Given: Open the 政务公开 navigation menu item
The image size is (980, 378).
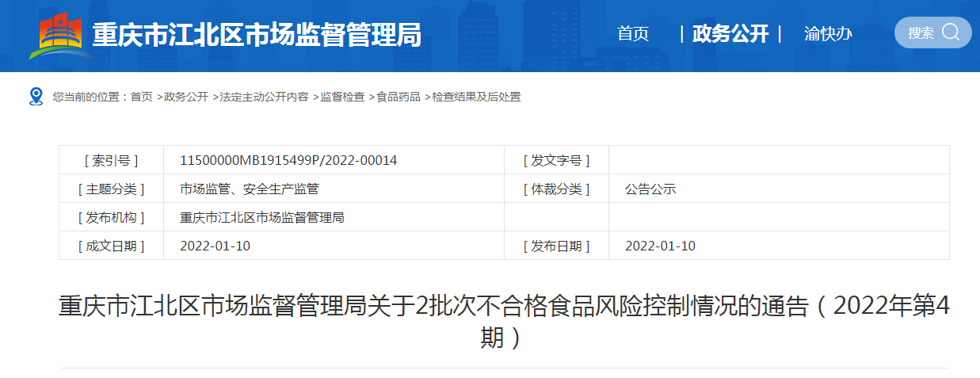Looking at the screenshot, I should [x=730, y=33].
